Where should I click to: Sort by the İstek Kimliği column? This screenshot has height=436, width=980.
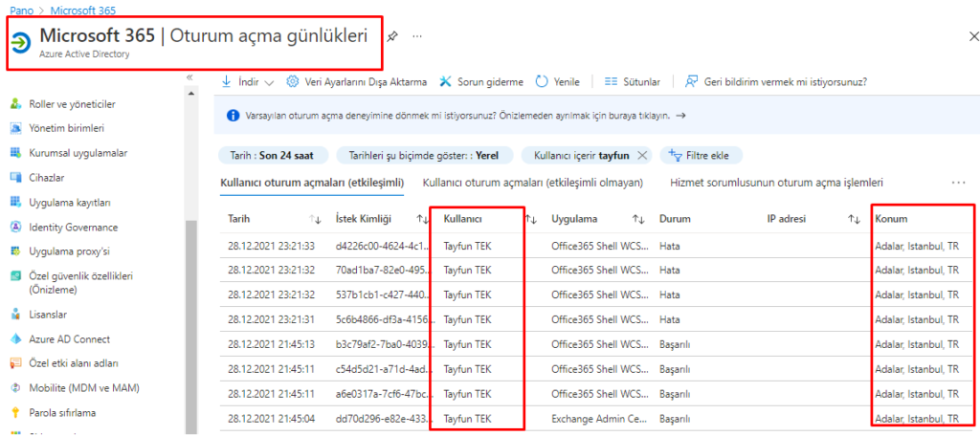pyautogui.click(x=422, y=219)
